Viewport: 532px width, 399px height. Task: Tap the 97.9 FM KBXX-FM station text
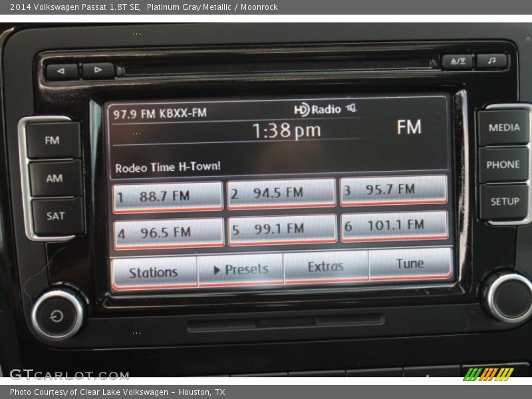pyautogui.click(x=160, y=113)
